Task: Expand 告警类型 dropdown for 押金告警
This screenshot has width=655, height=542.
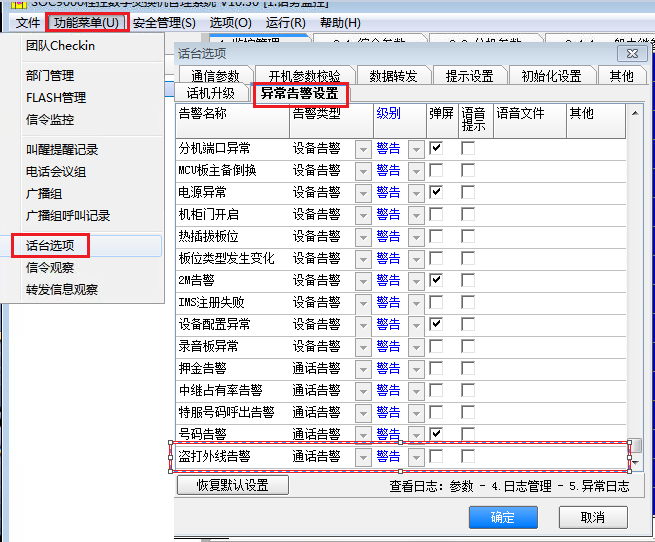Action: 363,368
